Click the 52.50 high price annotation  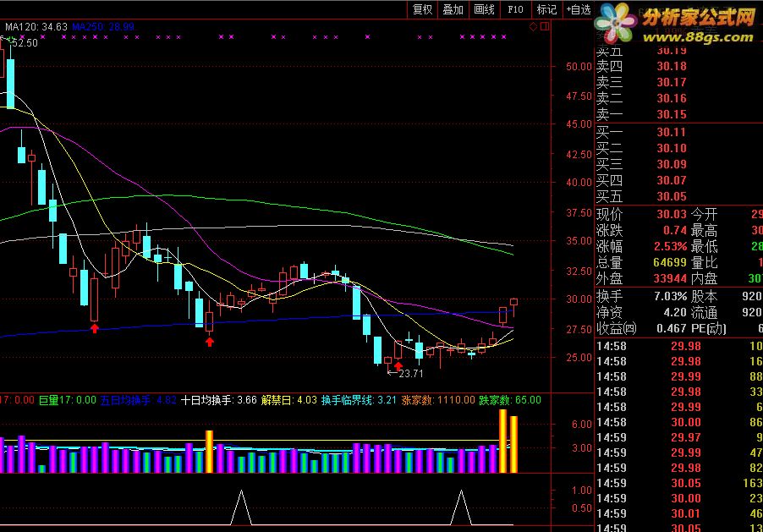(25, 43)
